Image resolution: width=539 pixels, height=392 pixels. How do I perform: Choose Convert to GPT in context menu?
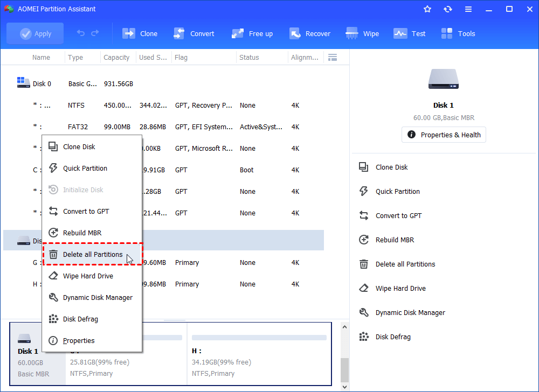point(92,212)
